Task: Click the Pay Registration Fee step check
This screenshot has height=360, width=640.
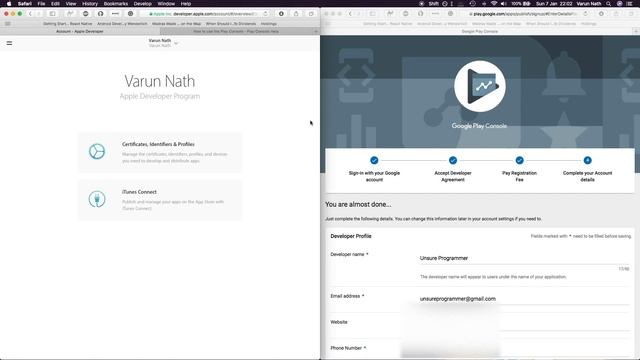Action: pos(519,160)
